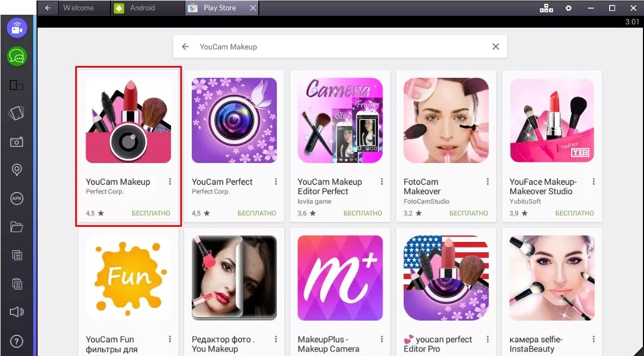Open the green chat bubble icon

(17, 56)
